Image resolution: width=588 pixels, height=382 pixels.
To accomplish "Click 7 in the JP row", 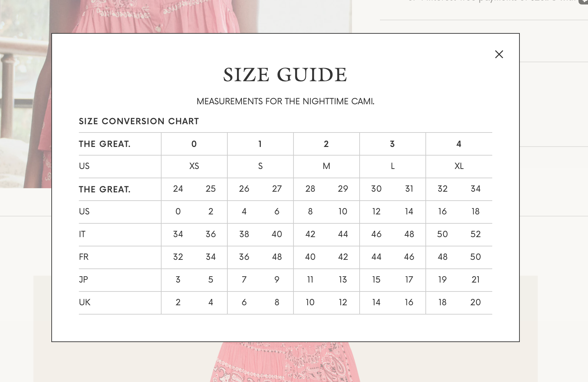I will click(x=244, y=279).
